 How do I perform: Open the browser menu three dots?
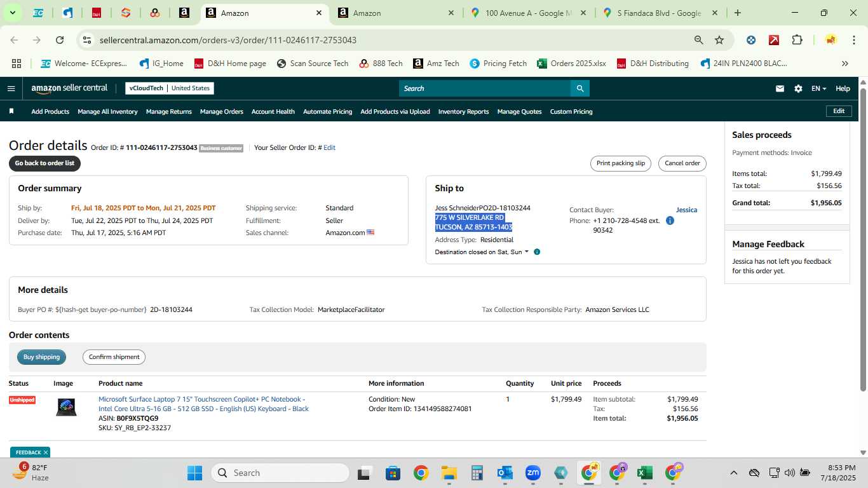[x=853, y=40]
